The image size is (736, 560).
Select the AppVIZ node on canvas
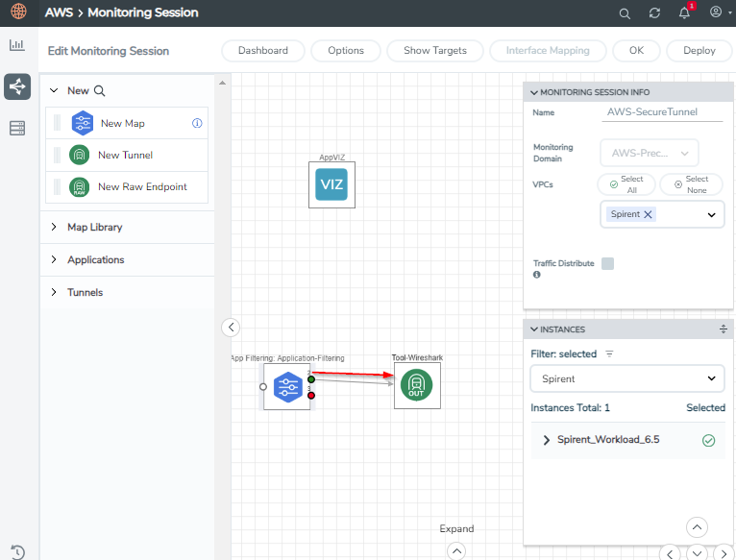click(x=331, y=184)
